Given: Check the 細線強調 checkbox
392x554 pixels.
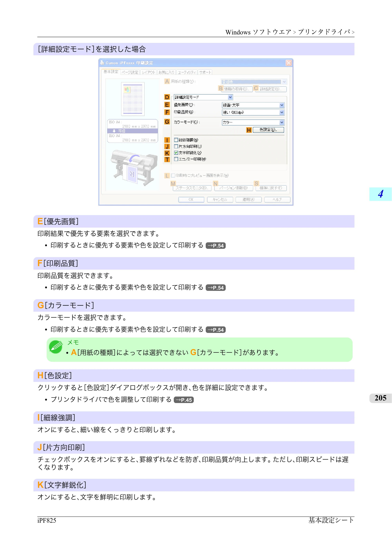Looking at the screenshot, I should click(x=176, y=140).
